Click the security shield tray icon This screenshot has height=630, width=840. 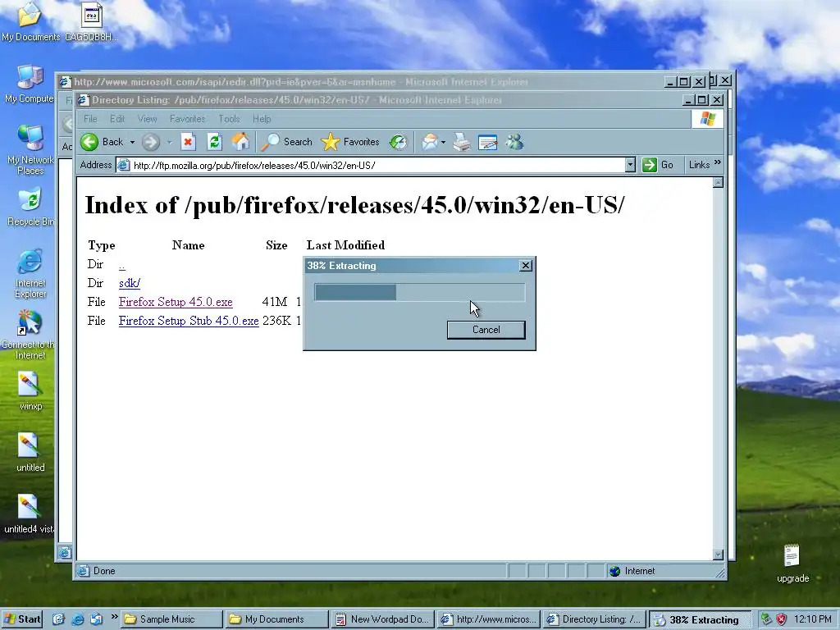tap(782, 619)
